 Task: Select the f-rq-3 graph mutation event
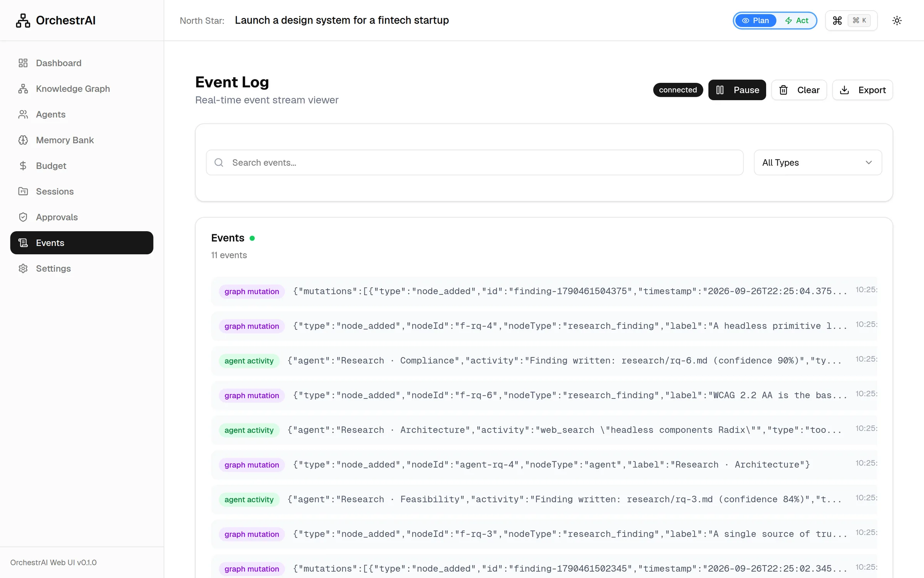[x=544, y=534]
